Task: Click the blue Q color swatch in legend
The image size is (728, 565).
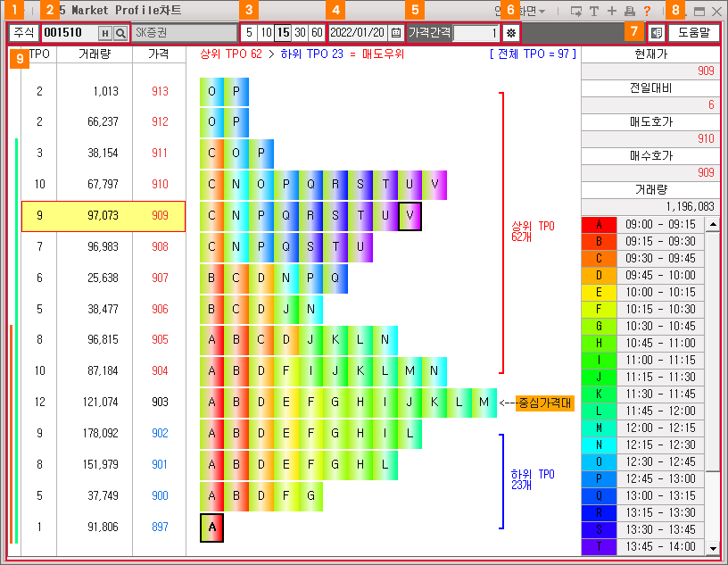Action: [x=599, y=495]
